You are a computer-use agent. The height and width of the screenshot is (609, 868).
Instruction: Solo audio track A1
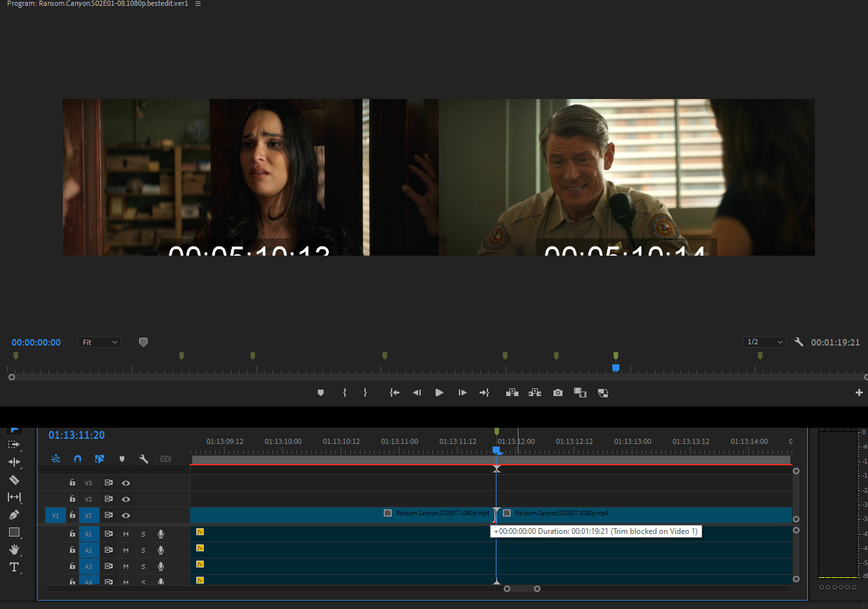pyautogui.click(x=143, y=534)
